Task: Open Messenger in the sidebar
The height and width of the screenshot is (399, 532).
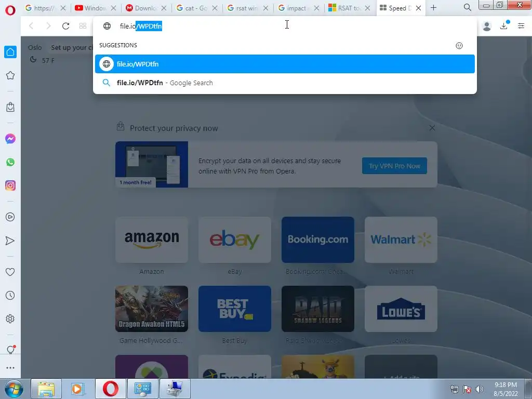Action: 10,139
